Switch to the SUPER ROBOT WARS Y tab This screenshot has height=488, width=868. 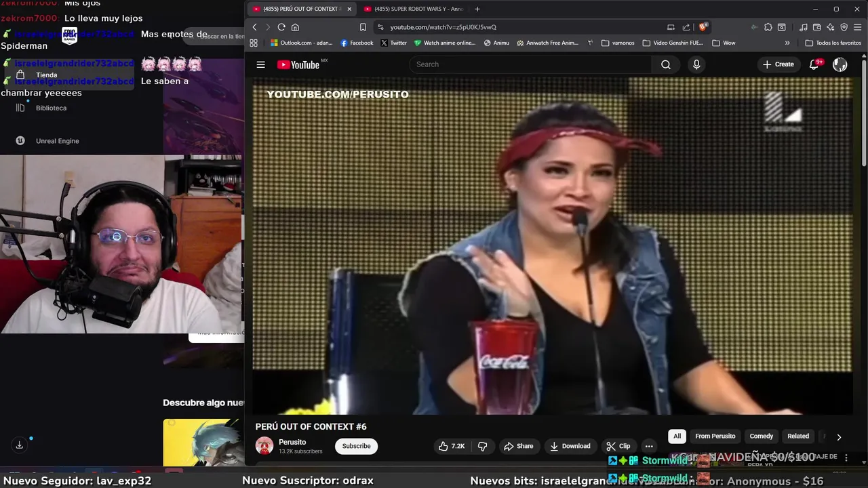tap(413, 9)
